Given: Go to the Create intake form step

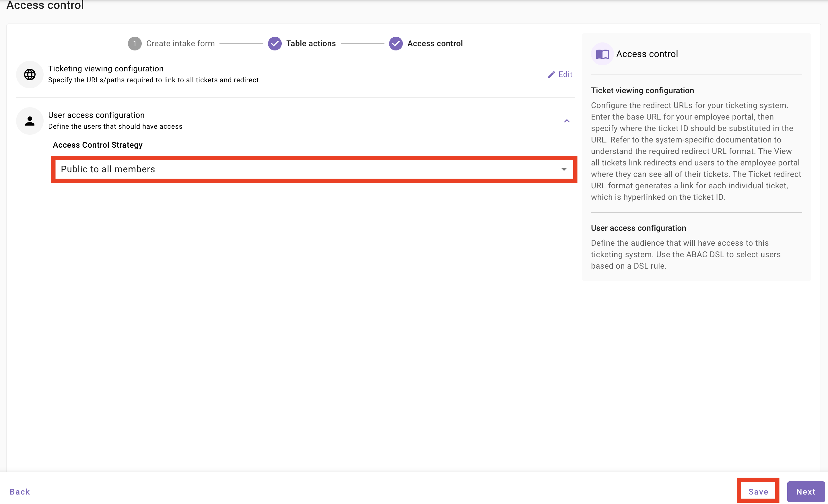Looking at the screenshot, I should pyautogui.click(x=180, y=44).
